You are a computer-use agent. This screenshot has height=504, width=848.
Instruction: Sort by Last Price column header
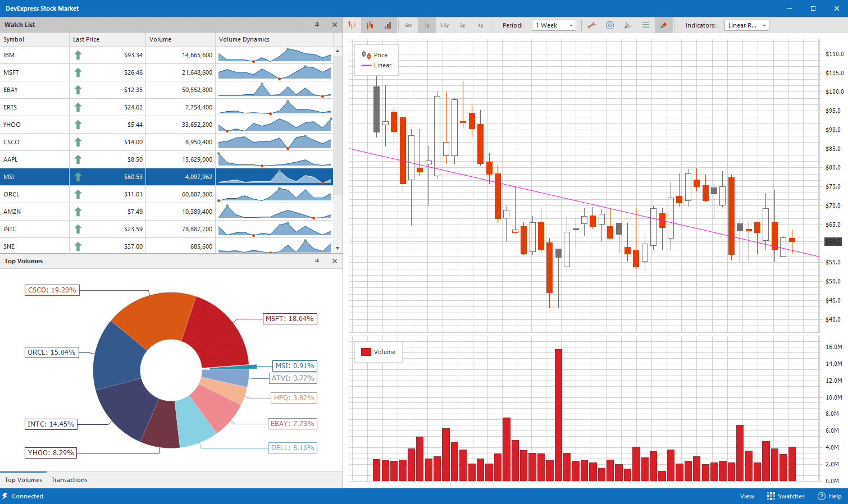108,39
